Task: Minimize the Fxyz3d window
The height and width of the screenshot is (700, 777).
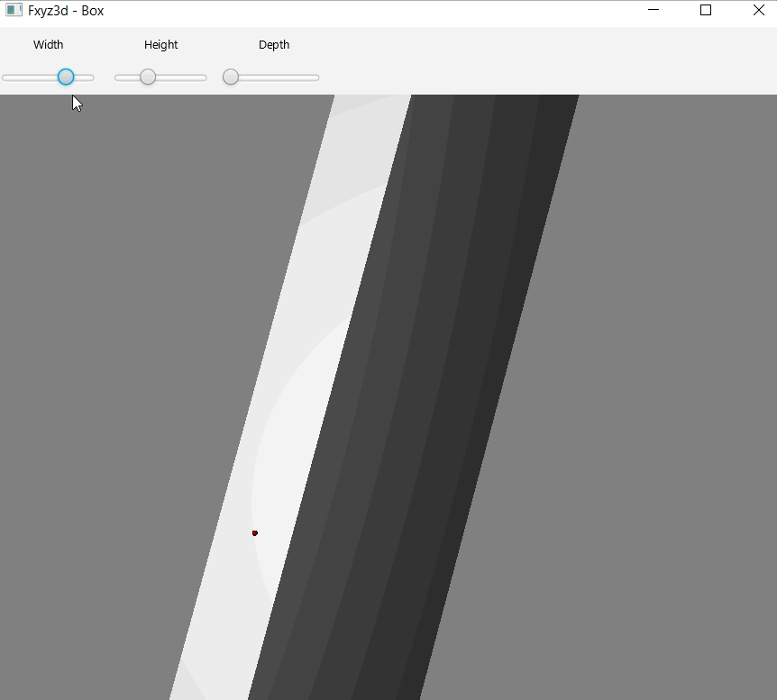Action: 653,10
